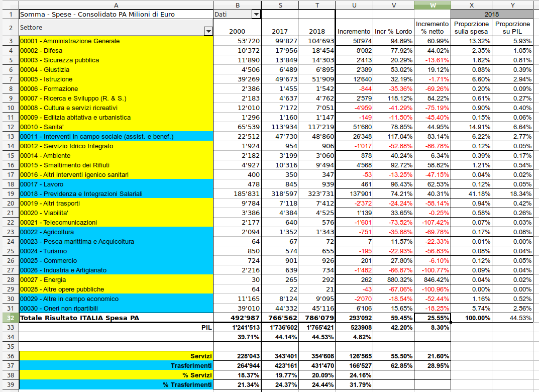Click cell '00010 - Sanita''
This screenshot has height=392, width=539.
pyautogui.click(x=116, y=127)
